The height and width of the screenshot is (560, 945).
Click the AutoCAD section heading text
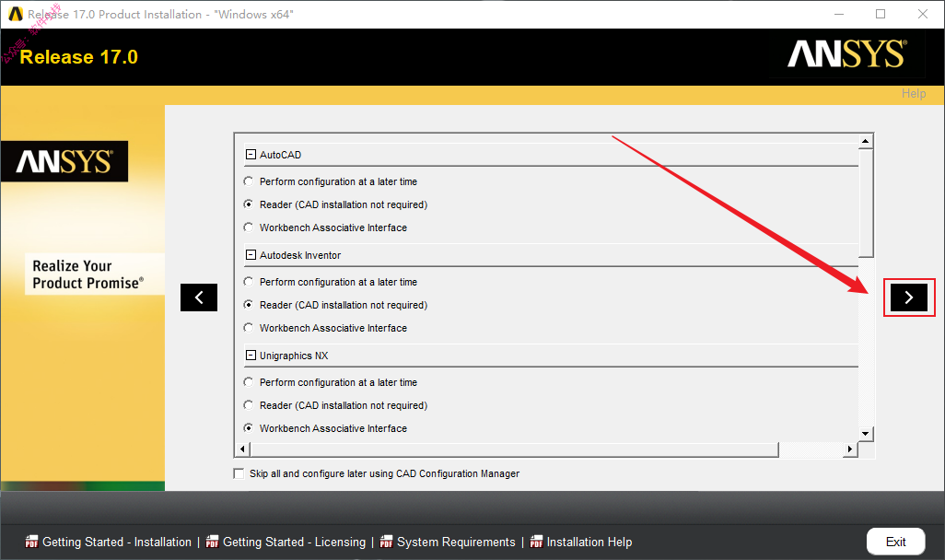tap(280, 155)
